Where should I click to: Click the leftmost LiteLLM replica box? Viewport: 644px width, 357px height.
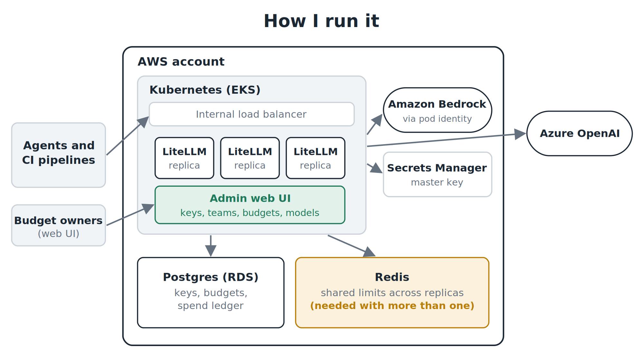pyautogui.click(x=185, y=158)
